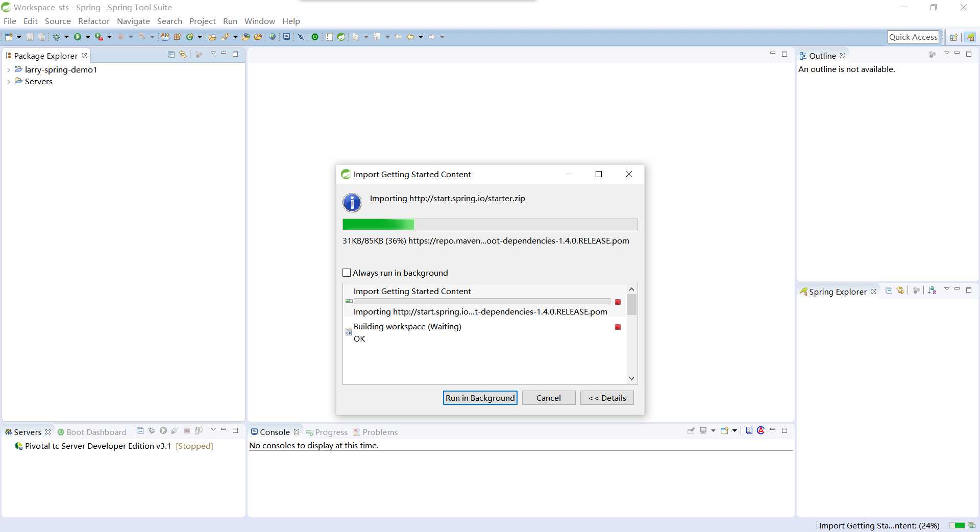980x532 pixels.
Task: Click the status bar progress indicator
Action: [957, 525]
